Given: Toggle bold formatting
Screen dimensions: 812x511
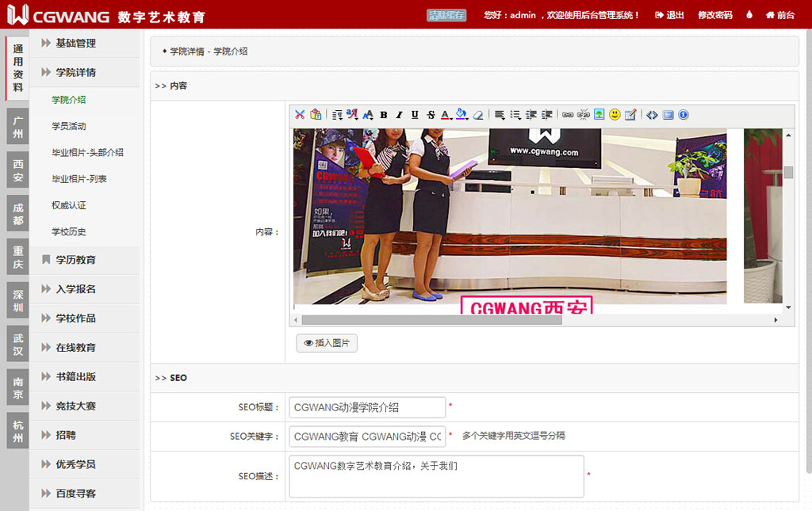Looking at the screenshot, I should coord(384,115).
